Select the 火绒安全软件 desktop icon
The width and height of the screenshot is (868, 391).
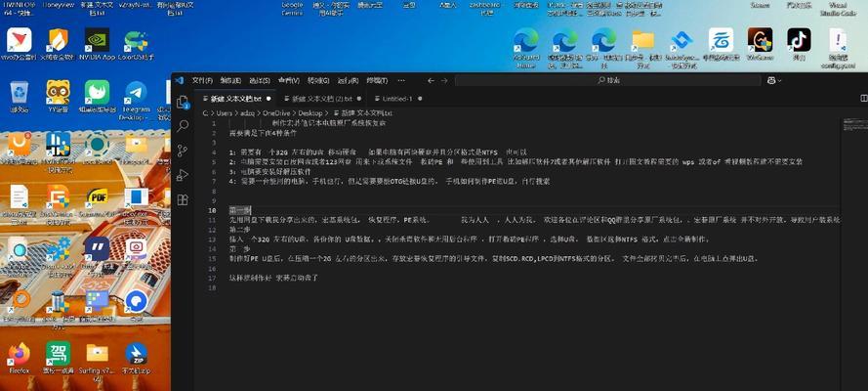pos(59,44)
